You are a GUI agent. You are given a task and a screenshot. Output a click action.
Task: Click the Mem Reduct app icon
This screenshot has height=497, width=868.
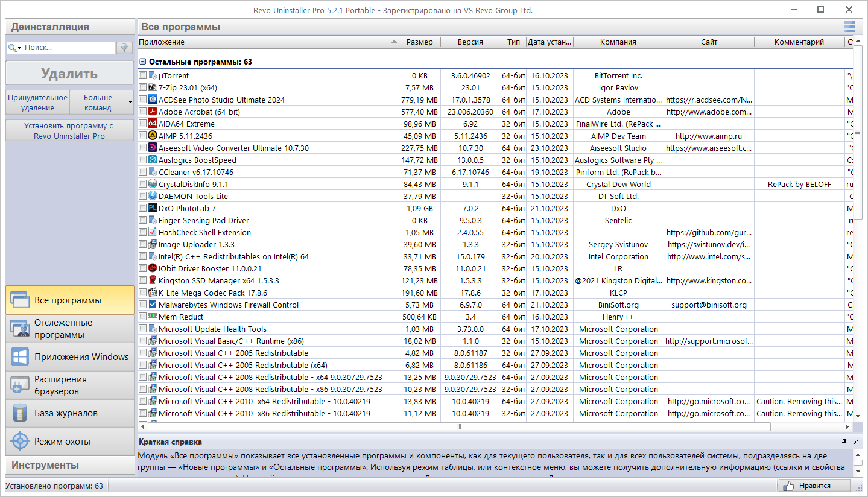click(x=153, y=317)
